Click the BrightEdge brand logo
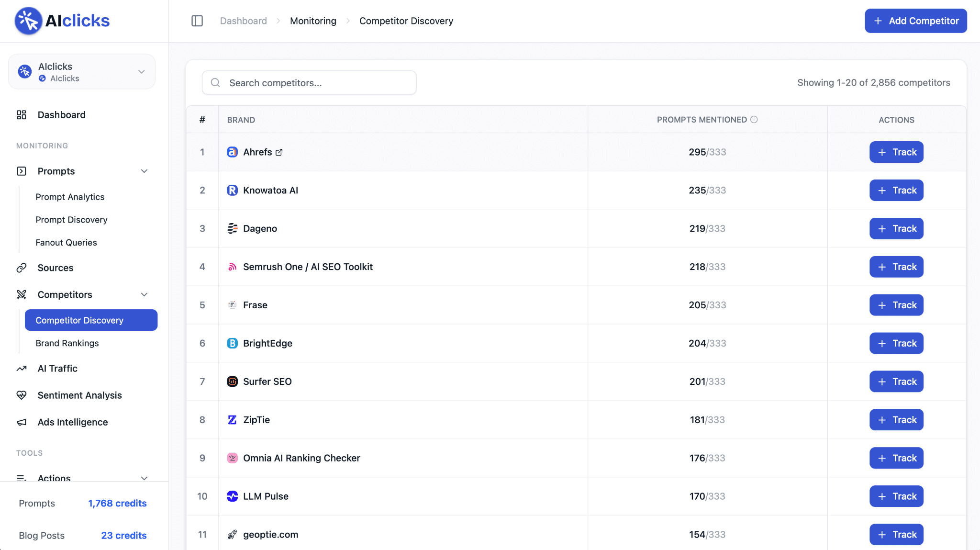 click(x=232, y=343)
